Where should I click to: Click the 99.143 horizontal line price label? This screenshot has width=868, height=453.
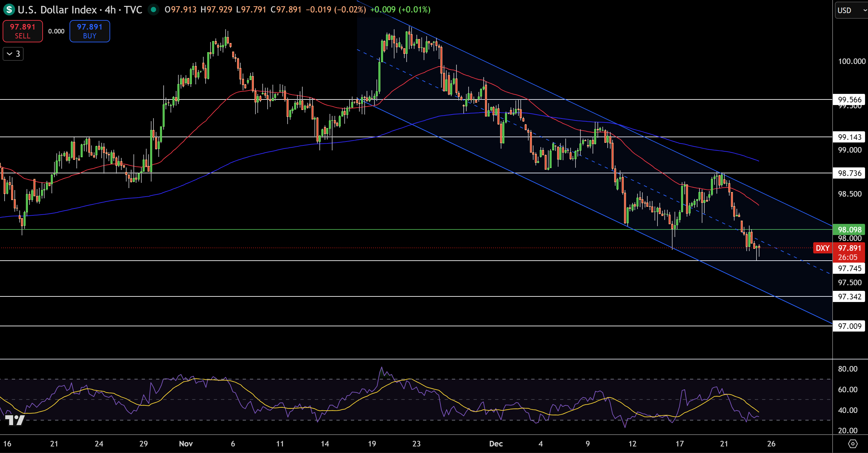pyautogui.click(x=849, y=137)
